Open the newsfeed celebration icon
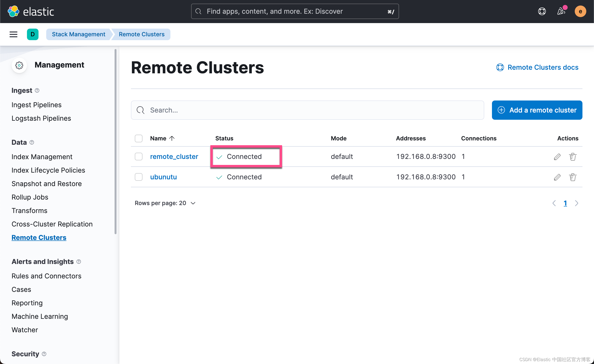The image size is (594, 364). [561, 11]
